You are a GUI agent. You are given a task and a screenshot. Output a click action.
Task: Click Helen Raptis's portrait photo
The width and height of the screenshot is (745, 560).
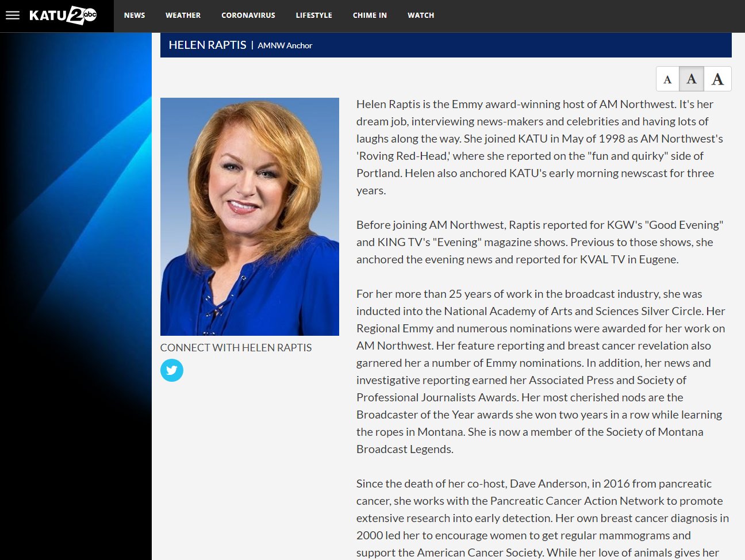[x=249, y=216]
